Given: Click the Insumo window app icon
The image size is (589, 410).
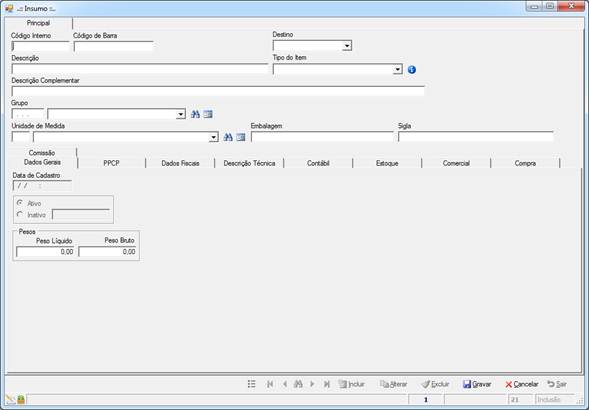Looking at the screenshot, I should [9, 8].
